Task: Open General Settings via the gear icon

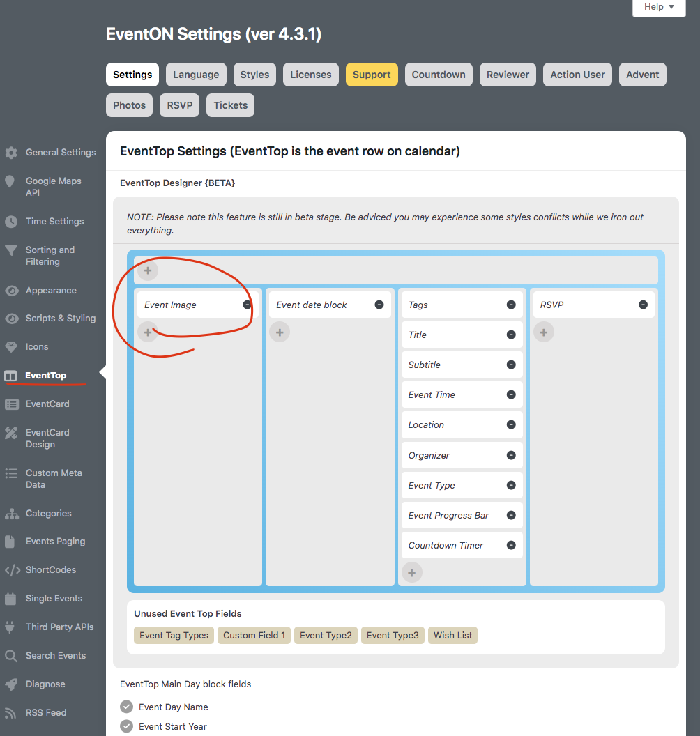Action: click(10, 152)
